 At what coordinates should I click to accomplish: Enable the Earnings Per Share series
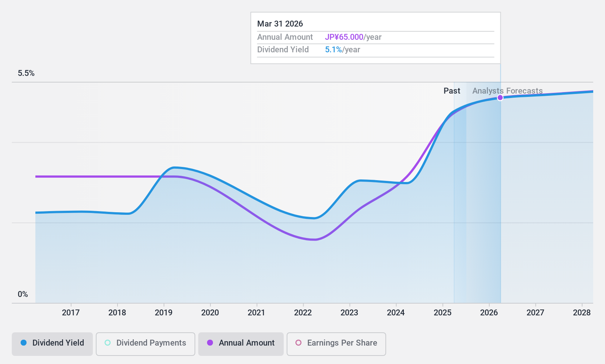click(336, 344)
